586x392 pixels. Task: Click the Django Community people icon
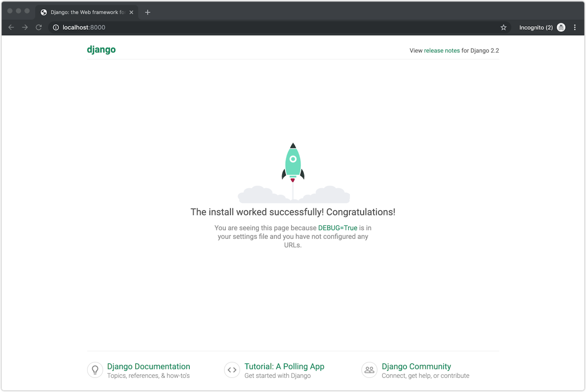point(369,370)
